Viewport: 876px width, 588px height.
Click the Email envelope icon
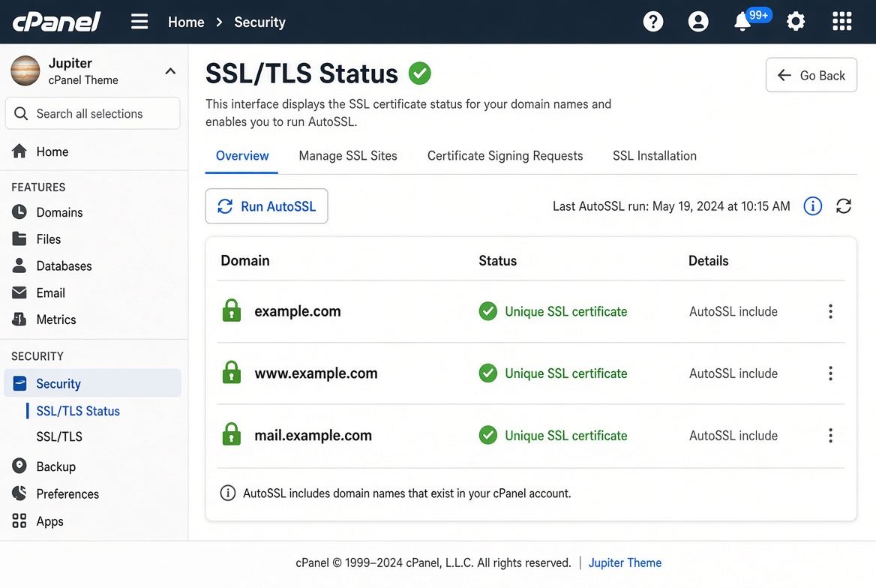point(19,292)
